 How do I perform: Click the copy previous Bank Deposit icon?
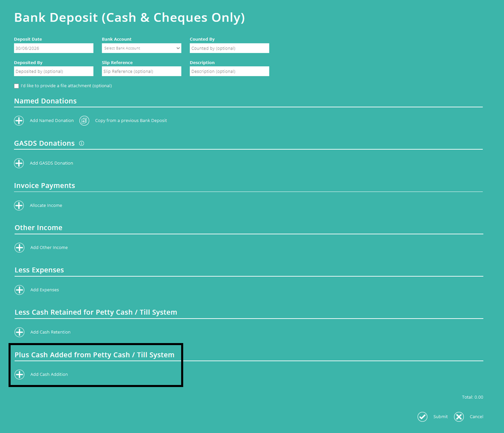pyautogui.click(x=84, y=120)
